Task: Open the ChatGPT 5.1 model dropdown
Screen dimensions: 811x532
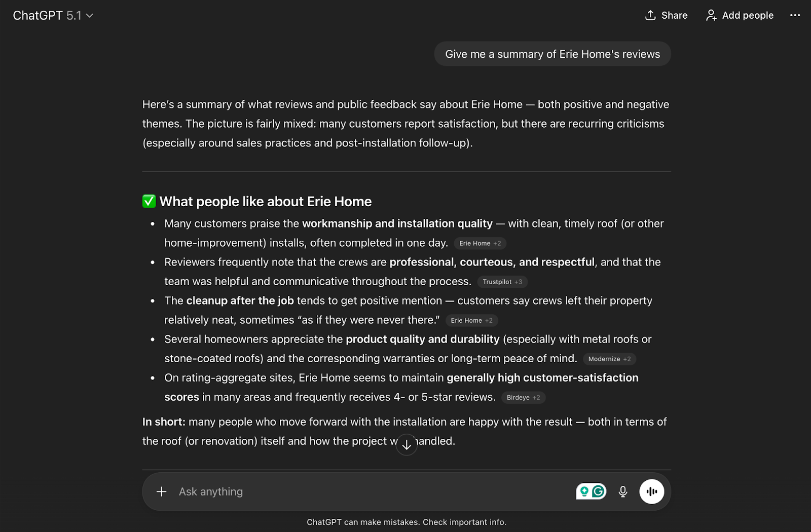Action: click(x=53, y=16)
